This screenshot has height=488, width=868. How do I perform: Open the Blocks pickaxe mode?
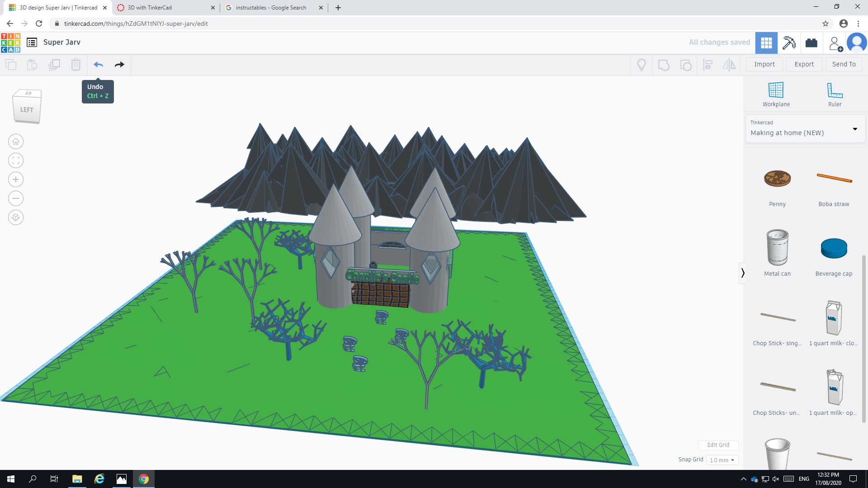(x=789, y=42)
